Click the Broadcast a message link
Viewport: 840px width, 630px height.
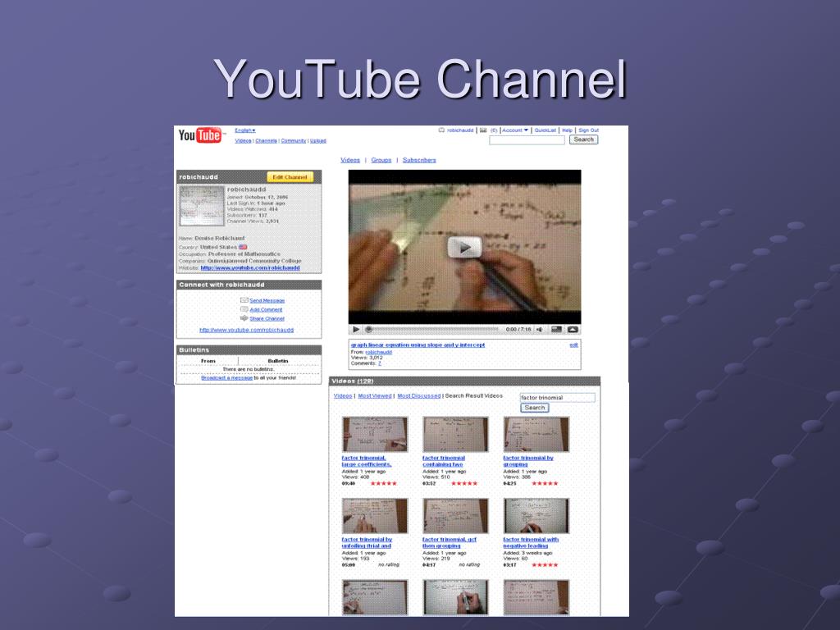226,377
